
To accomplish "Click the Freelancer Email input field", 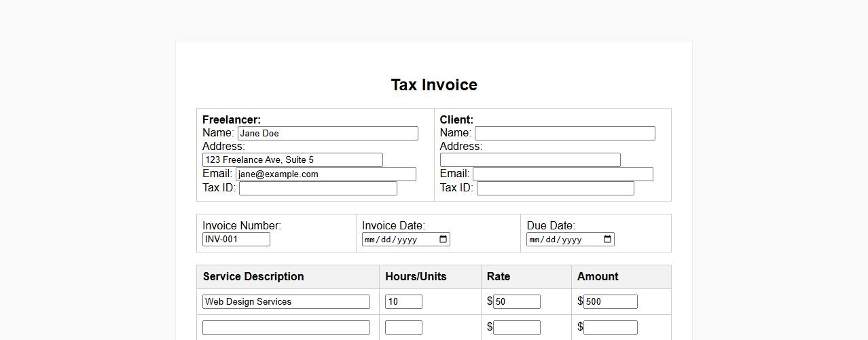I will (x=326, y=174).
